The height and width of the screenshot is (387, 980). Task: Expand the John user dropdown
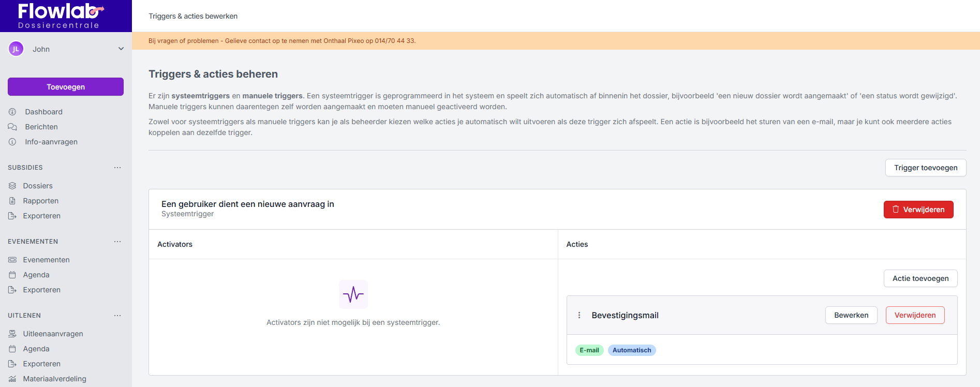(121, 49)
